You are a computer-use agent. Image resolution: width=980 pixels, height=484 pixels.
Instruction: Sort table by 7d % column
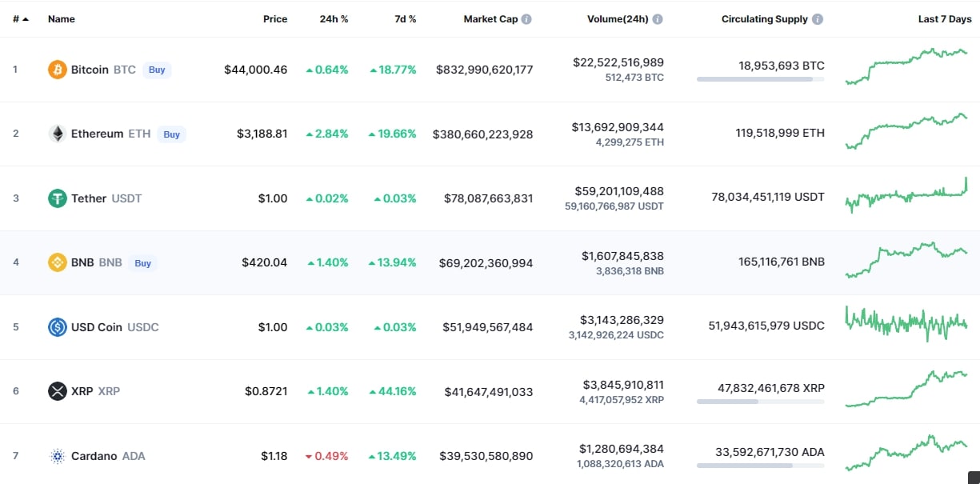(406, 19)
